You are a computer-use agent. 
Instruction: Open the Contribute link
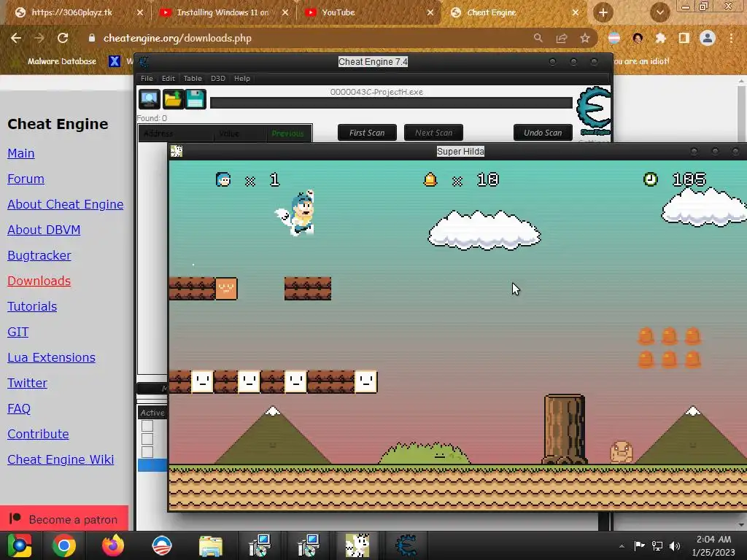pyautogui.click(x=38, y=434)
